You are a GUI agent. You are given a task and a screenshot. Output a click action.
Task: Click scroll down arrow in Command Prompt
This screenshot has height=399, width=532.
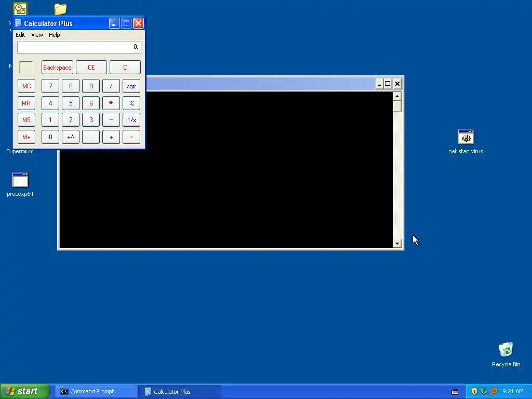click(x=397, y=243)
